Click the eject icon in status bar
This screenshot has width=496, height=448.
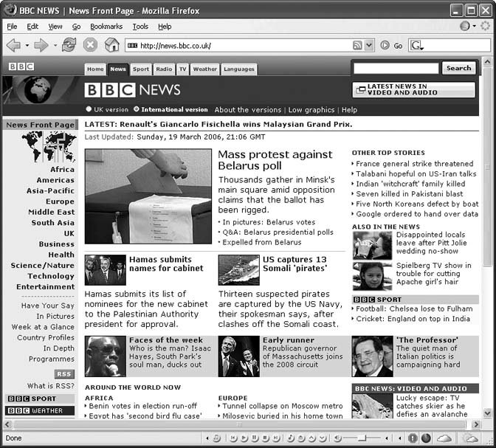point(301,438)
